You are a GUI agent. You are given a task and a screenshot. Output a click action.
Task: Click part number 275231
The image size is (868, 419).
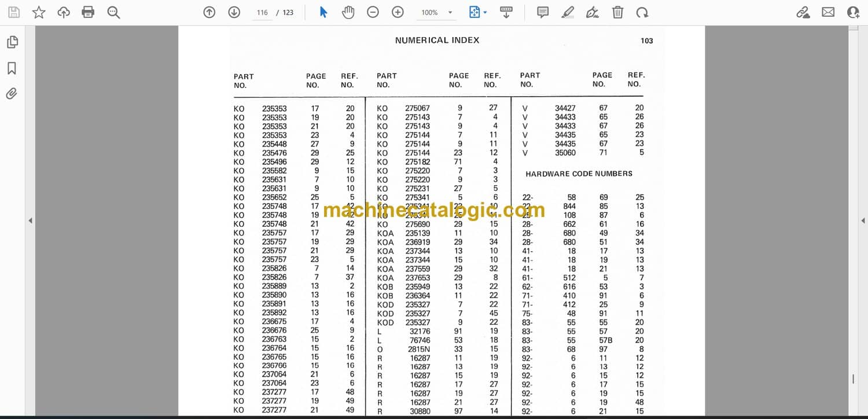tap(417, 189)
